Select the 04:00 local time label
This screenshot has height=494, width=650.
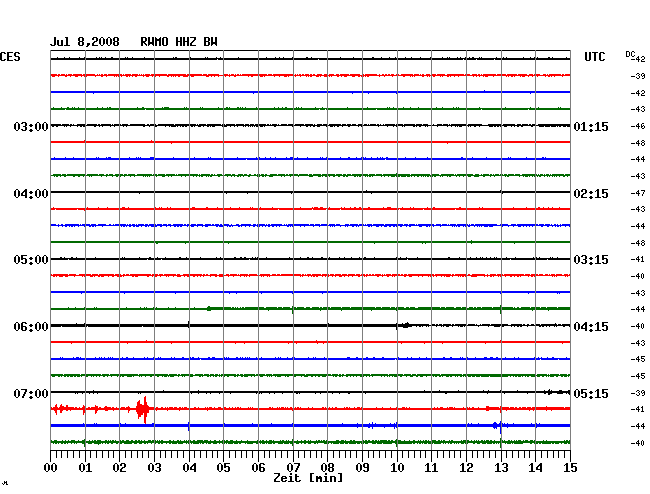pos(31,194)
